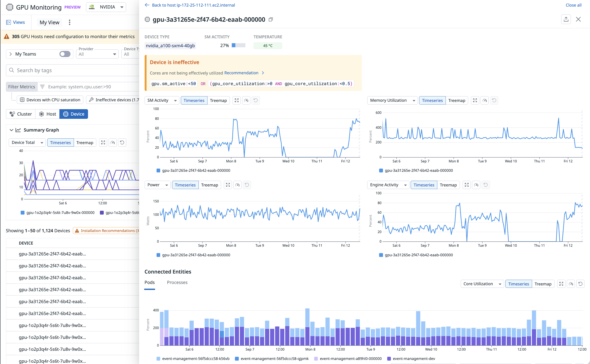Open the Memory Utilization metric dropdown
The image size is (590, 364).
392,100
